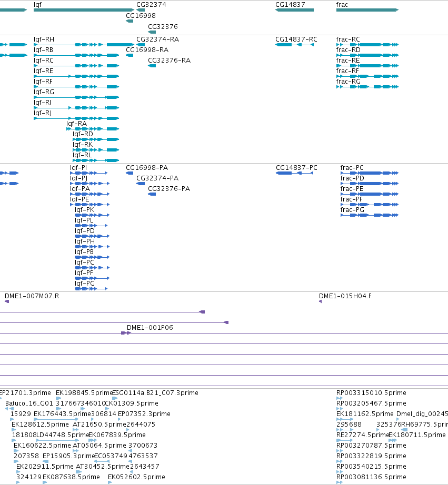Image resolution: width=448 pixels, height=485 pixels.
Task: Select the CG16998 gene glyph
Action: 130,21
